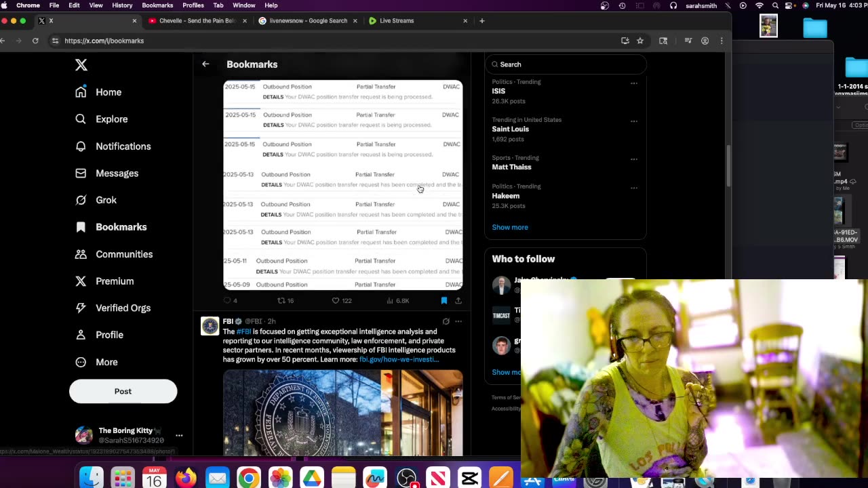Click Show more under trending topics
This screenshot has width=868, height=488.
point(510,227)
